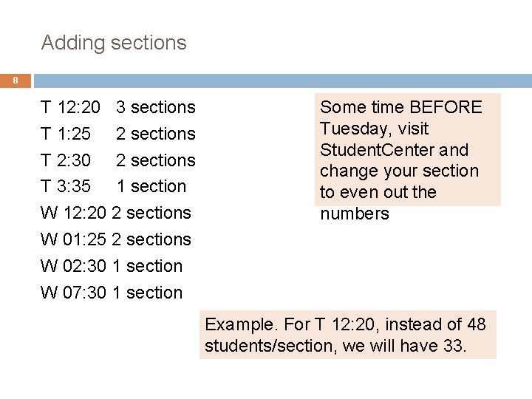This screenshot has height=399, width=532.
Task: Select the 'T 1:25 2 sections' line
Action: point(118,134)
